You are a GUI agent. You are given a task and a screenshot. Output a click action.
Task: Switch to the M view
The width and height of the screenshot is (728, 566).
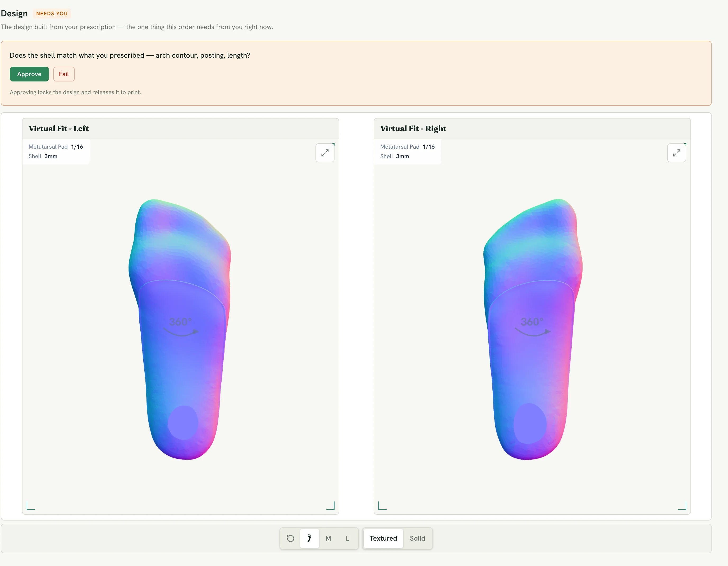[x=328, y=538]
